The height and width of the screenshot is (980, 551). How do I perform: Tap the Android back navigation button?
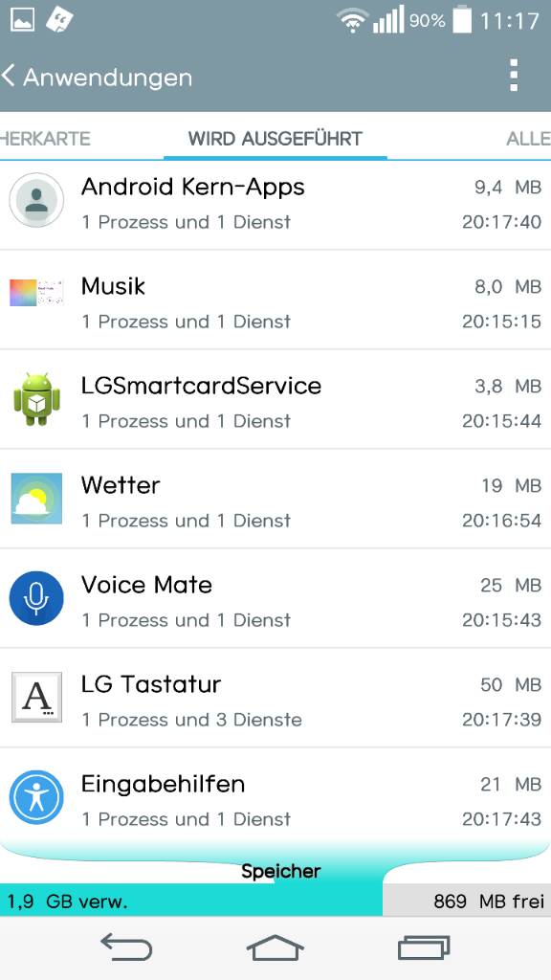click(x=127, y=947)
